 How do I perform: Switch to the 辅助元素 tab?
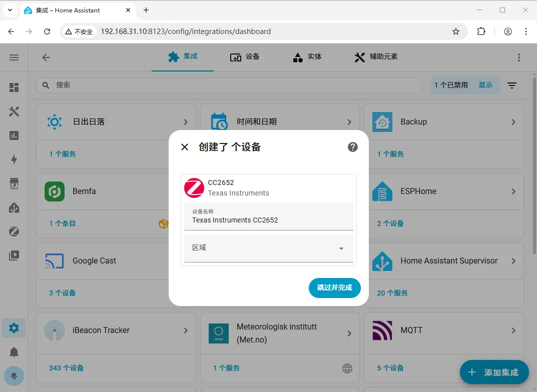pyautogui.click(x=376, y=57)
